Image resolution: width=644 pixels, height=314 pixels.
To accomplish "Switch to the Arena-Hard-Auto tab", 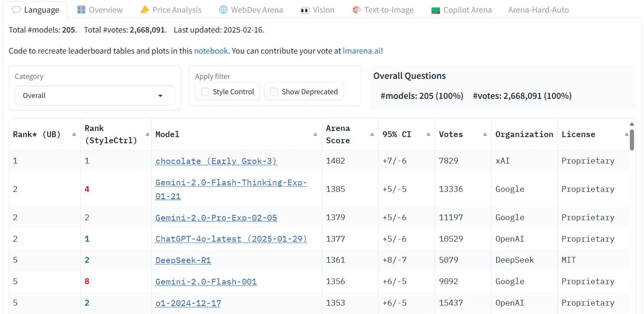I will point(538,10).
